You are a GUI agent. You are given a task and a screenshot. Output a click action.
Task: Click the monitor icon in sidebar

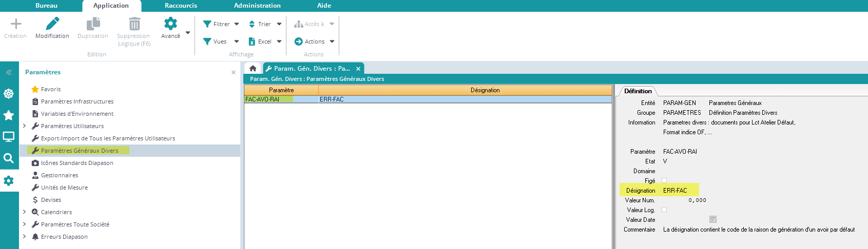(9, 137)
